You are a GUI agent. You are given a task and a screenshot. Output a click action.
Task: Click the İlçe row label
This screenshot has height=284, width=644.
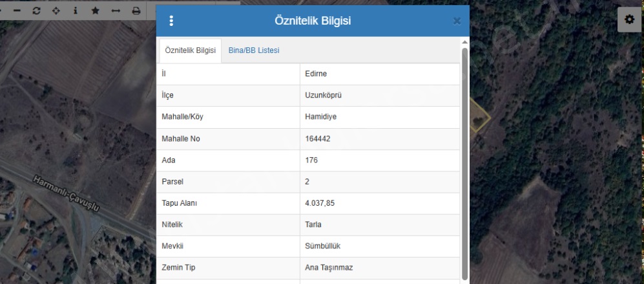(167, 96)
